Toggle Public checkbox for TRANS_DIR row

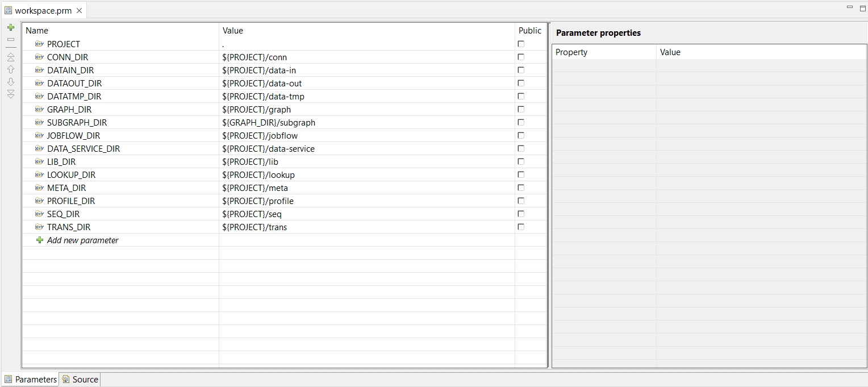coord(521,227)
